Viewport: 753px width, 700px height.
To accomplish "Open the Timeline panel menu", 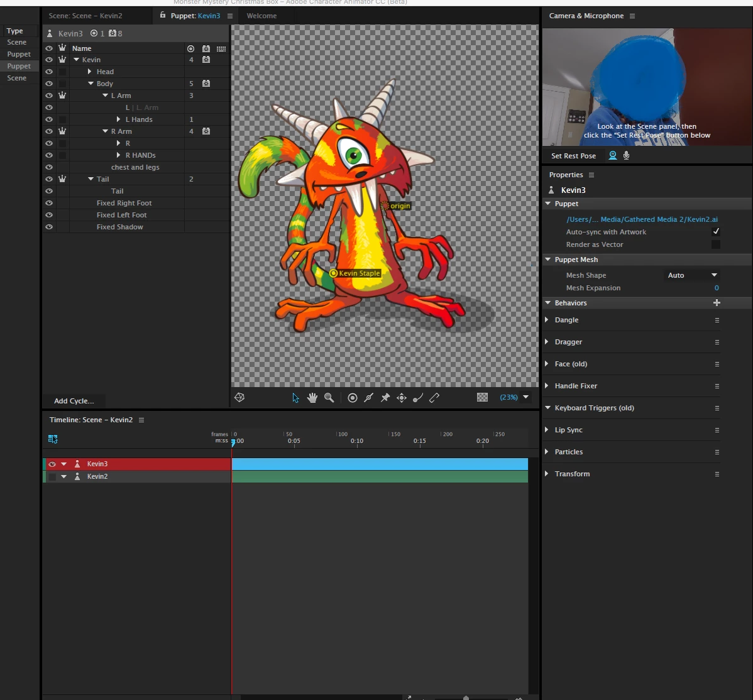I will (141, 420).
